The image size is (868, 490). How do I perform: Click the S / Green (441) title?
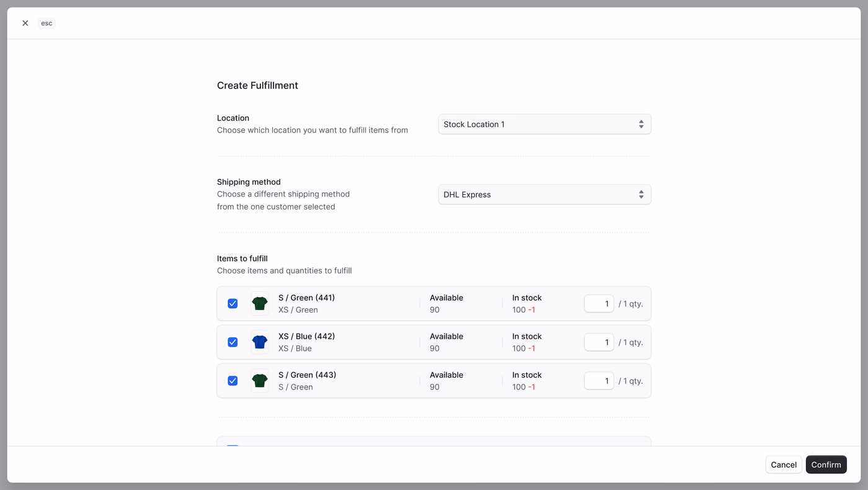point(307,298)
